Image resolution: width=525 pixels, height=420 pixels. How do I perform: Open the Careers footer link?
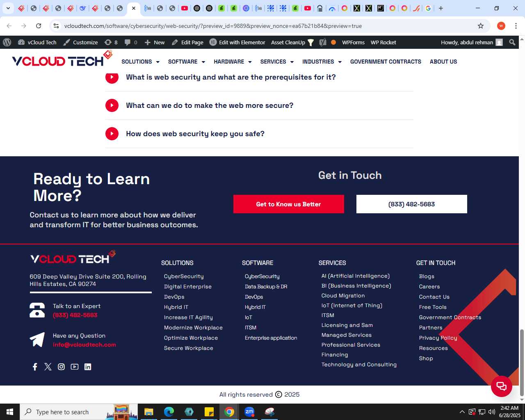click(x=429, y=287)
